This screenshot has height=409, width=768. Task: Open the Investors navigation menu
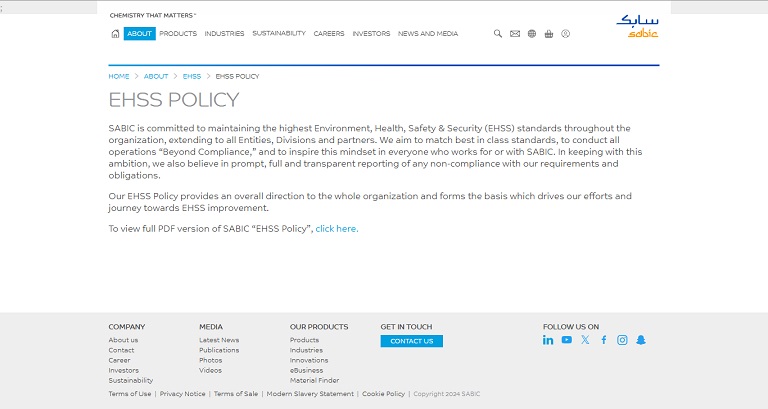[371, 34]
